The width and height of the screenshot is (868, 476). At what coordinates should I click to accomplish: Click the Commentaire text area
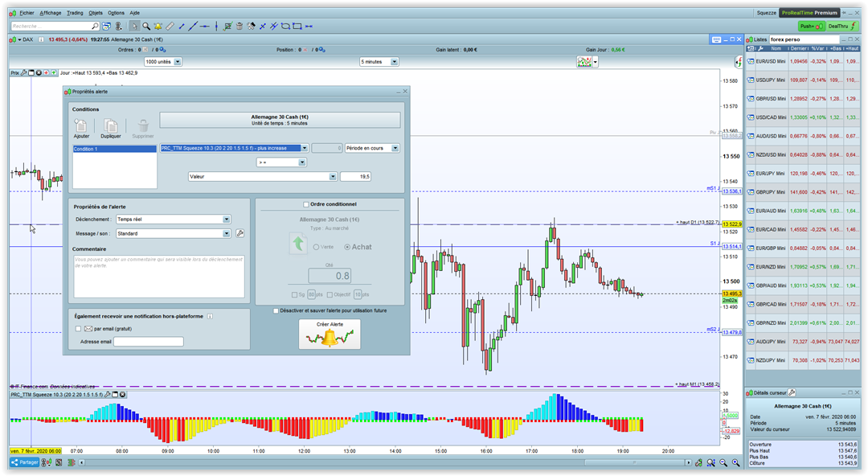point(159,277)
